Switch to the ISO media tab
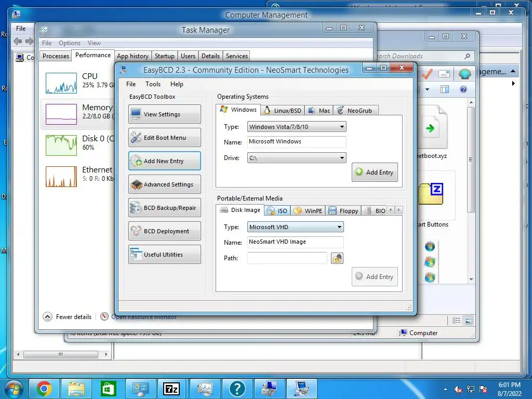Screen dimensions: 532x399 [x=277, y=211]
